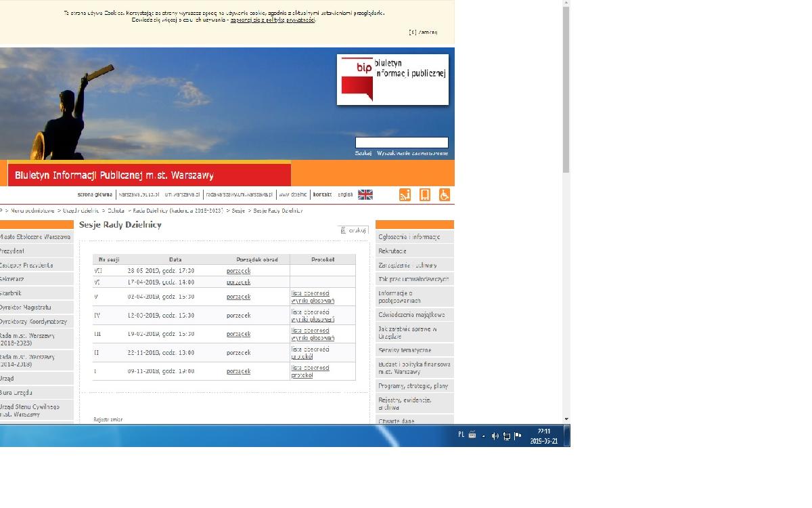Click the scrollbar down arrow
This screenshot has width=812, height=508.
pos(566,419)
